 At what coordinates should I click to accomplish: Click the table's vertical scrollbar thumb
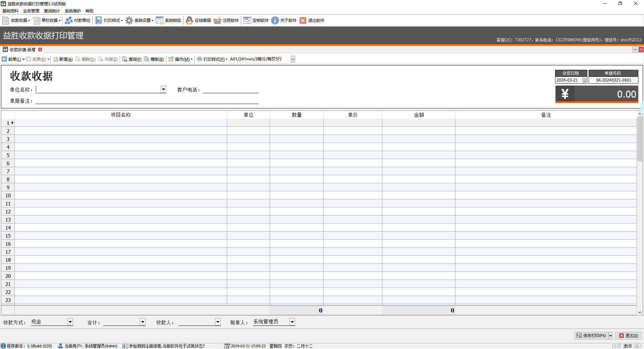640,139
